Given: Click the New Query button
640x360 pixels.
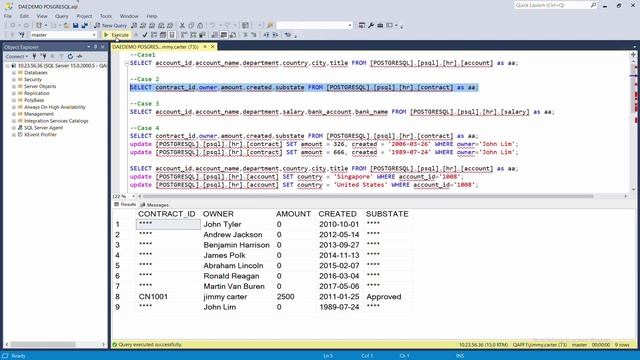Looking at the screenshot, I should click(x=111, y=25).
